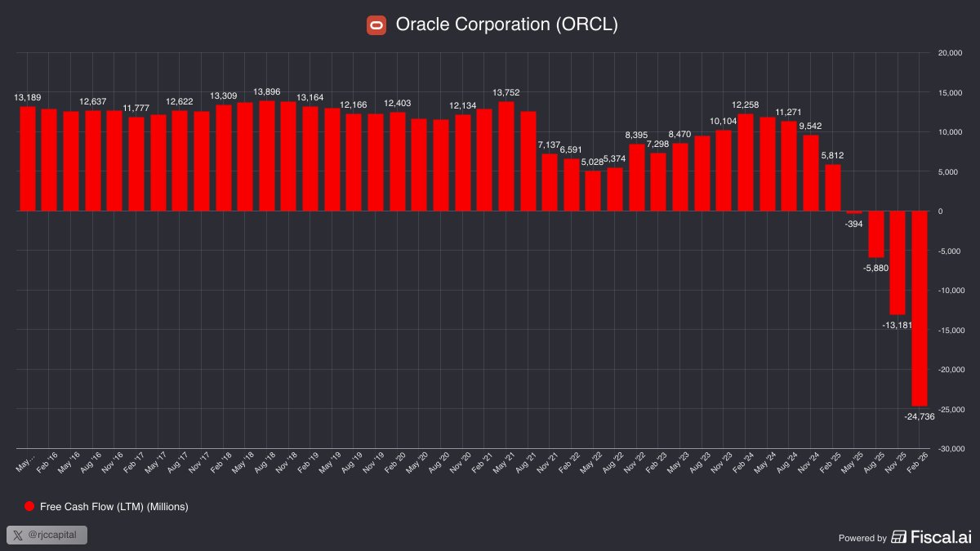Click the '12,622' data label
The height and width of the screenshot is (551, 980).
click(180, 102)
